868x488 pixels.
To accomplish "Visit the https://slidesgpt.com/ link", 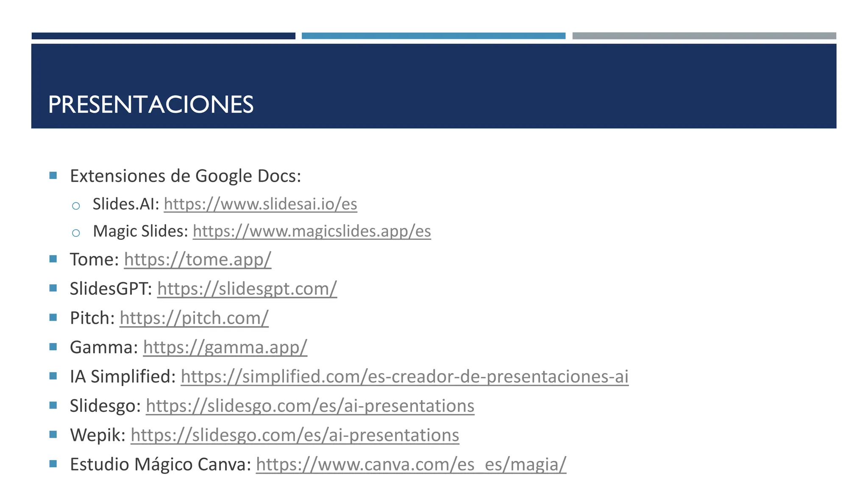I will (x=247, y=289).
